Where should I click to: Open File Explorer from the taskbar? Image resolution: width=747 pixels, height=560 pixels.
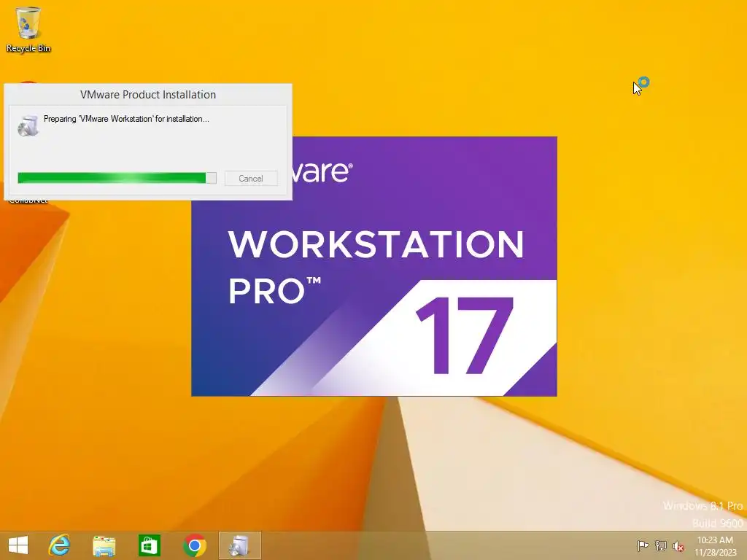(x=104, y=545)
